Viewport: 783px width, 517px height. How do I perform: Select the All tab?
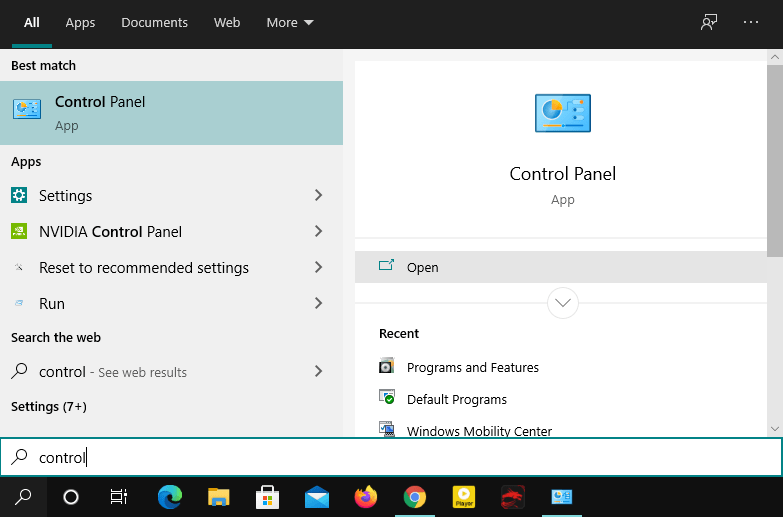31,22
